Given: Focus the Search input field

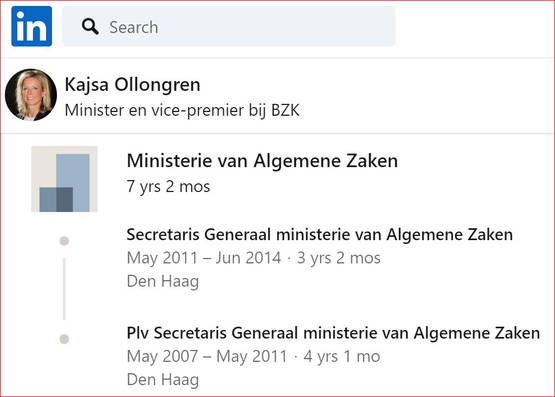Looking at the screenshot, I should 229,26.
